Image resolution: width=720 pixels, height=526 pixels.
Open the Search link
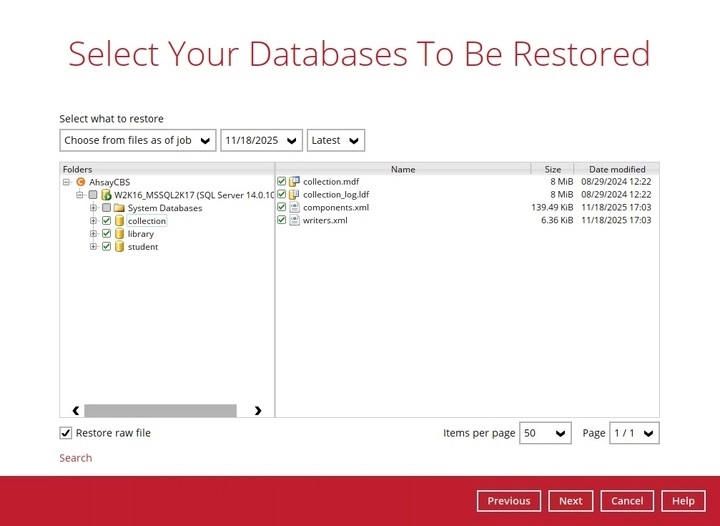pos(75,458)
